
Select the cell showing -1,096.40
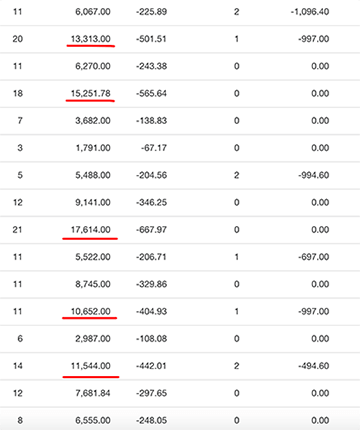click(x=310, y=12)
